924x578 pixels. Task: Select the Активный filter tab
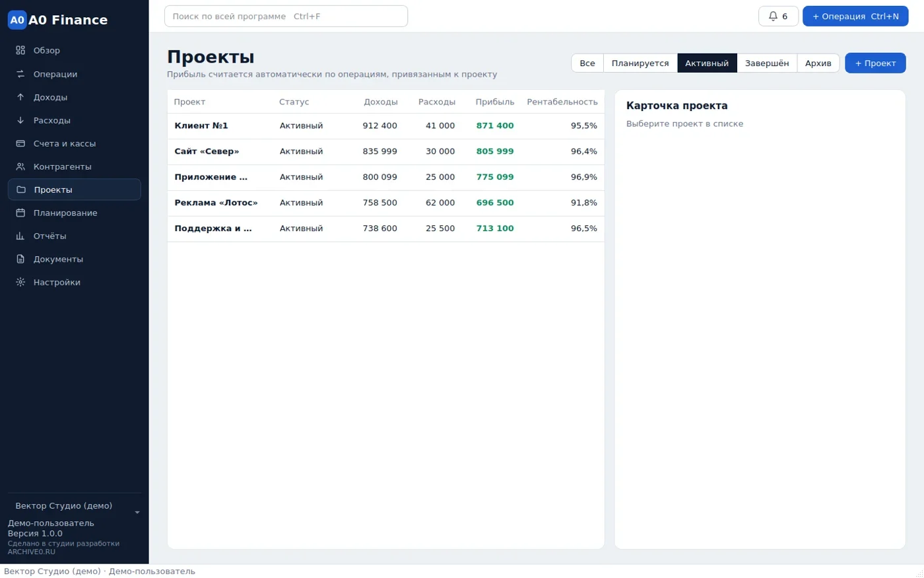click(707, 63)
